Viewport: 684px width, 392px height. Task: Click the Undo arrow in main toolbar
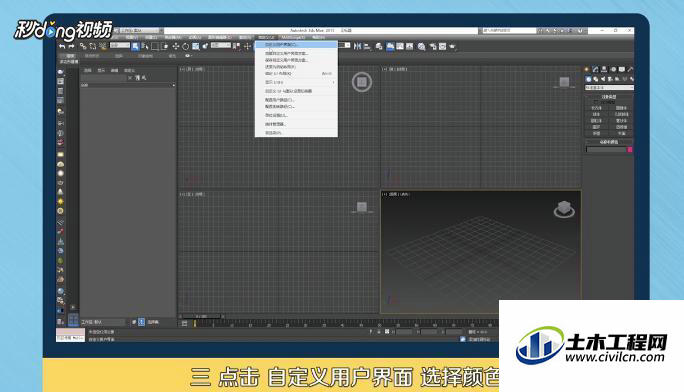tap(62, 46)
